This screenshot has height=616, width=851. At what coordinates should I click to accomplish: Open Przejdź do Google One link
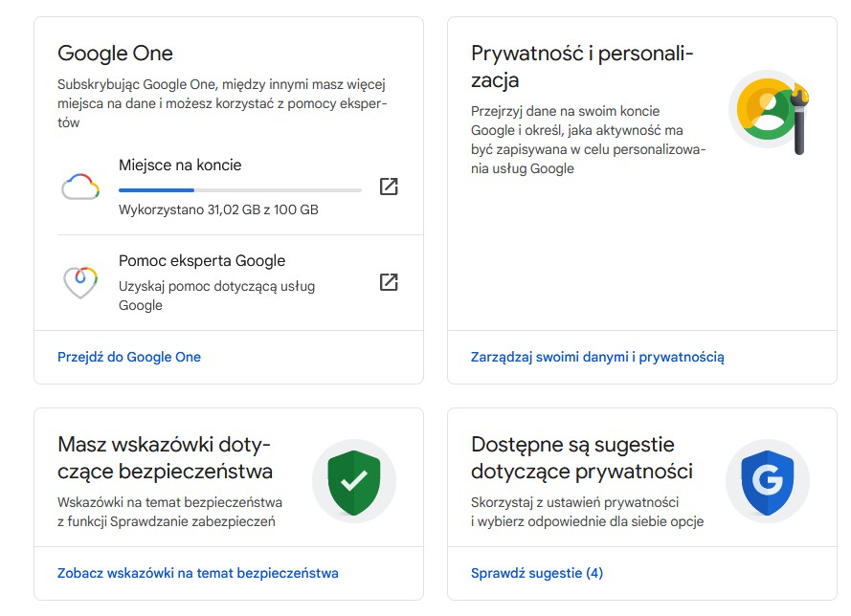[x=130, y=357]
